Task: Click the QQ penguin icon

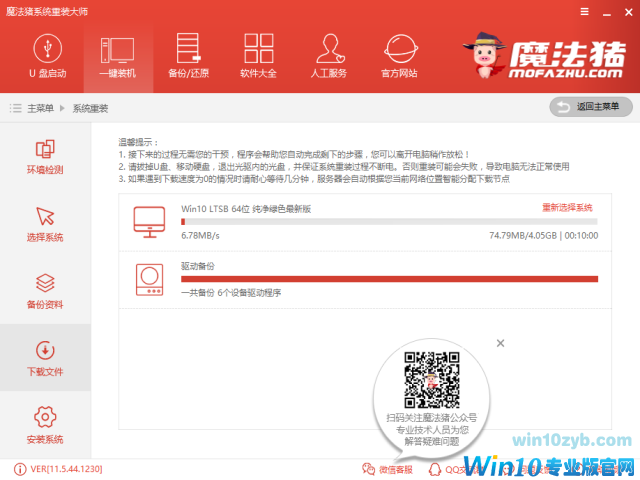Action: [x=435, y=469]
